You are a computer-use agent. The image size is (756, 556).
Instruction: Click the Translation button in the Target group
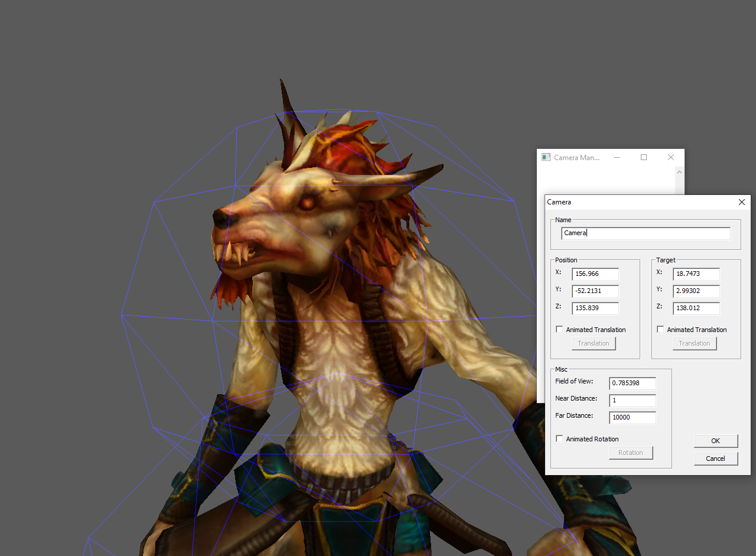pos(695,343)
